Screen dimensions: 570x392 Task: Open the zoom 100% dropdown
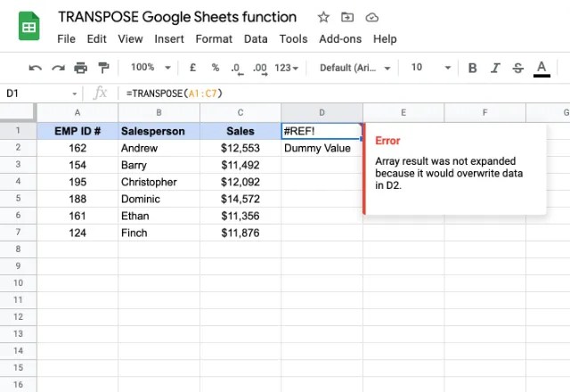tap(148, 68)
